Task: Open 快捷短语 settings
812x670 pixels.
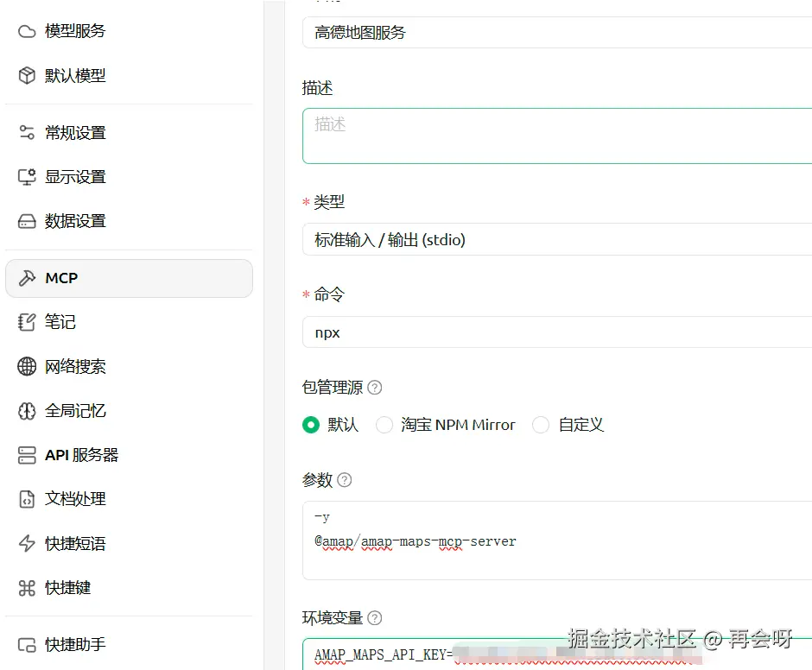Action: (129, 543)
